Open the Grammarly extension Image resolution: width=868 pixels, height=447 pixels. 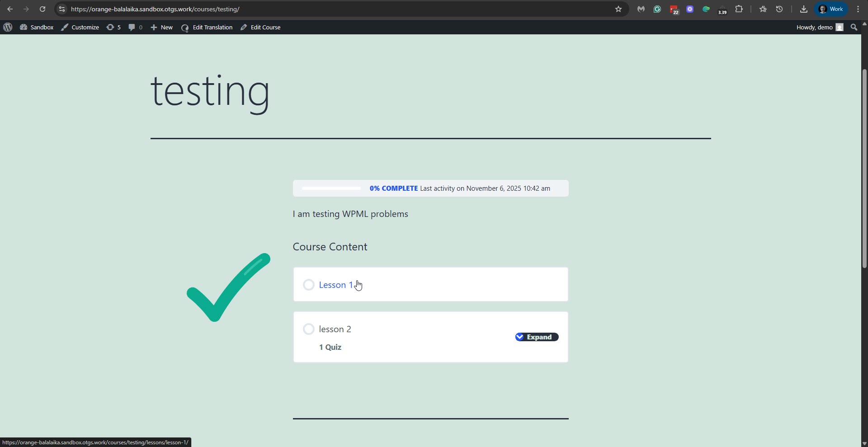coord(657,9)
